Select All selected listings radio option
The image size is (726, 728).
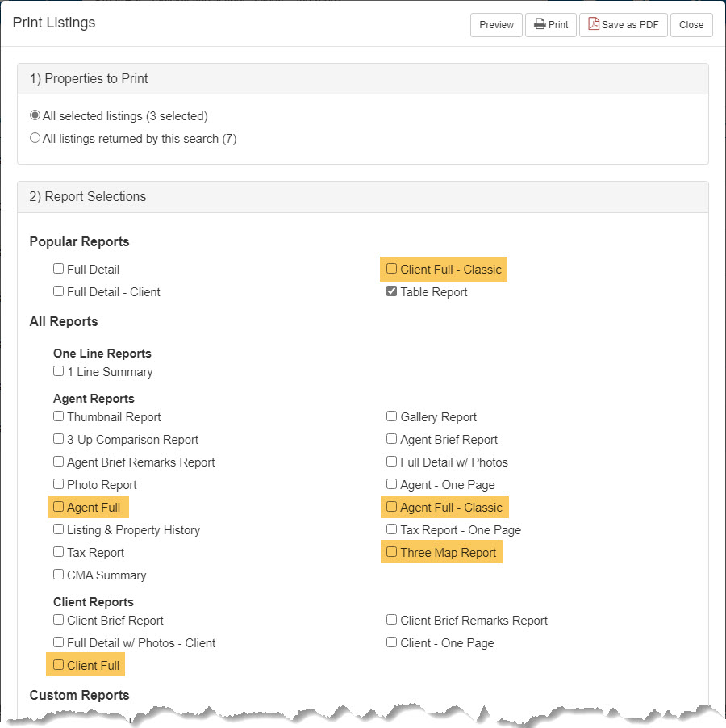coord(35,115)
